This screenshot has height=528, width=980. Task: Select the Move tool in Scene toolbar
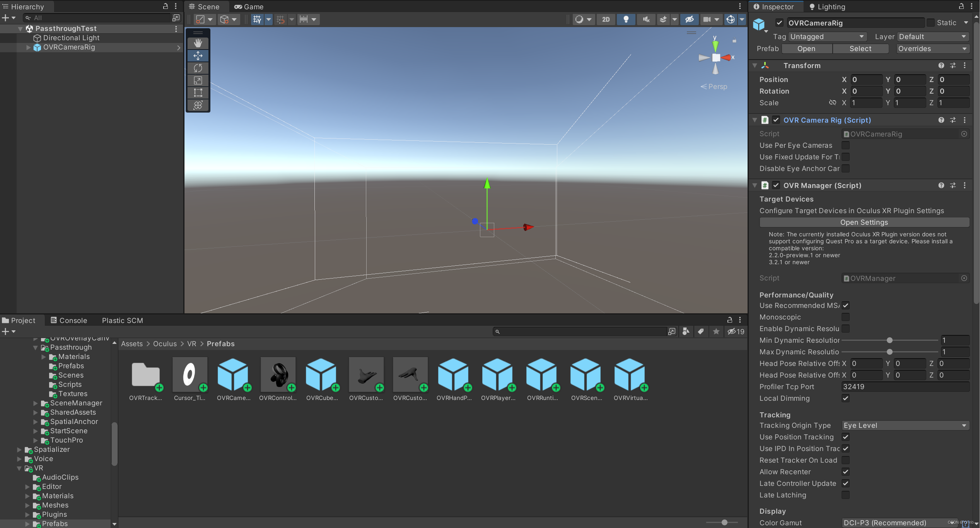point(198,56)
